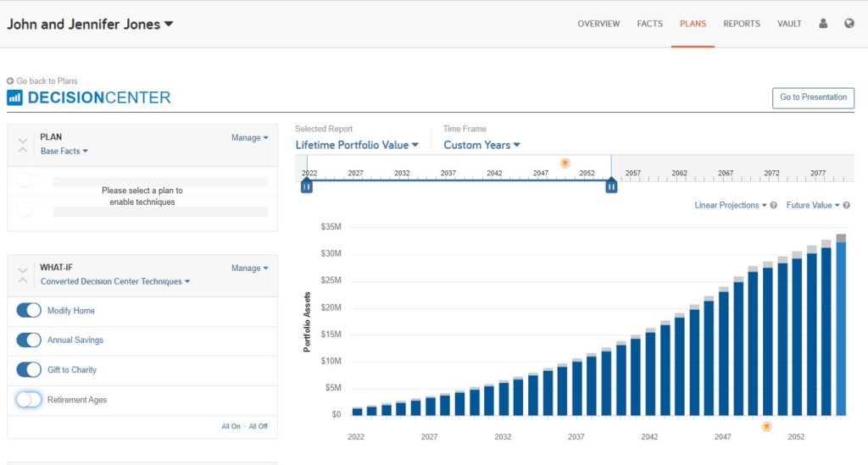Screen dimensions: 868x465
Task: Open the Lifetime Portfolio Value report dropdown
Action: (357, 145)
